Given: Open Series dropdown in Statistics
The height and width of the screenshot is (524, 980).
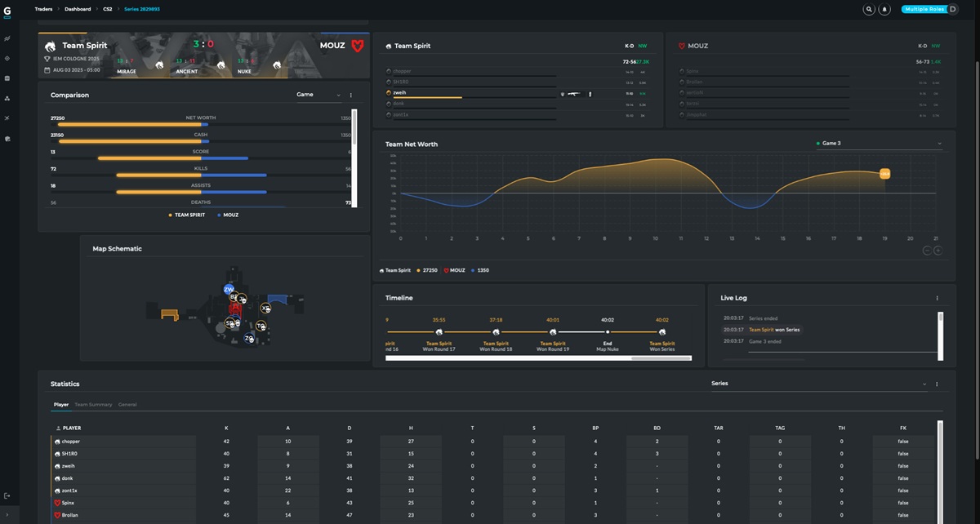Looking at the screenshot, I should coord(819,383).
